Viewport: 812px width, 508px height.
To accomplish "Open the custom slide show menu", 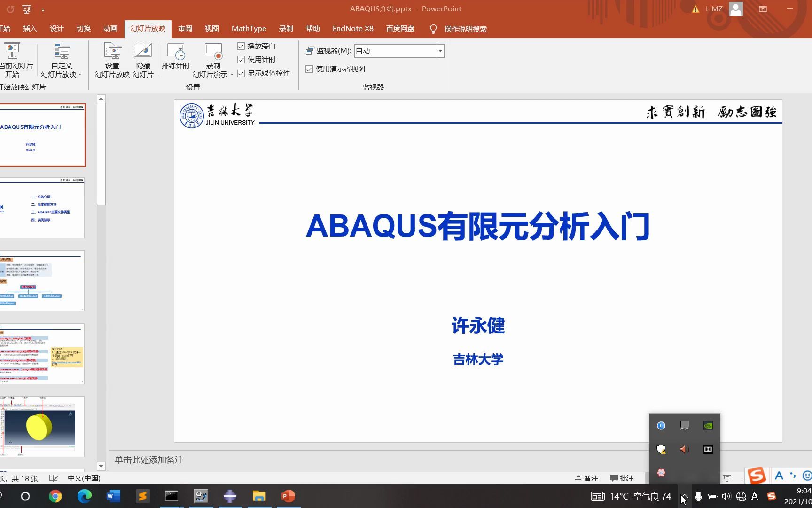I will pyautogui.click(x=62, y=60).
